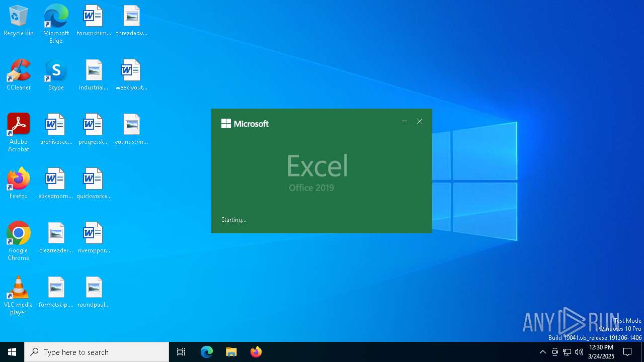Open the Meet Now tray icon
The image size is (644, 362).
pyautogui.click(x=555, y=352)
